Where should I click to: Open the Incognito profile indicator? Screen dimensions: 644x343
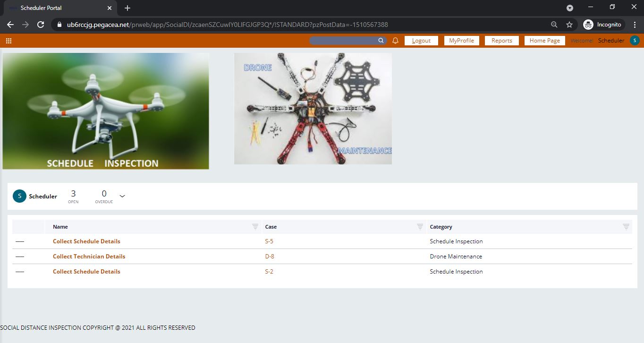point(604,25)
